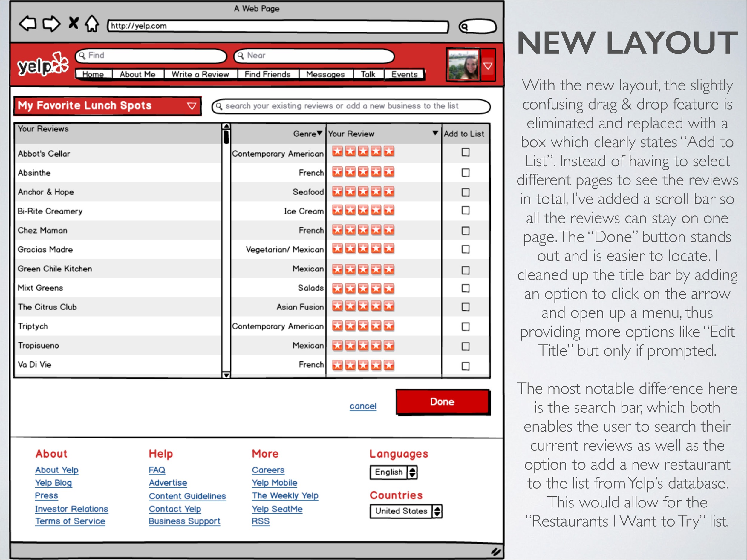Image resolution: width=747 pixels, height=560 pixels.
Task: Click the browser home icon
Action: (92, 24)
